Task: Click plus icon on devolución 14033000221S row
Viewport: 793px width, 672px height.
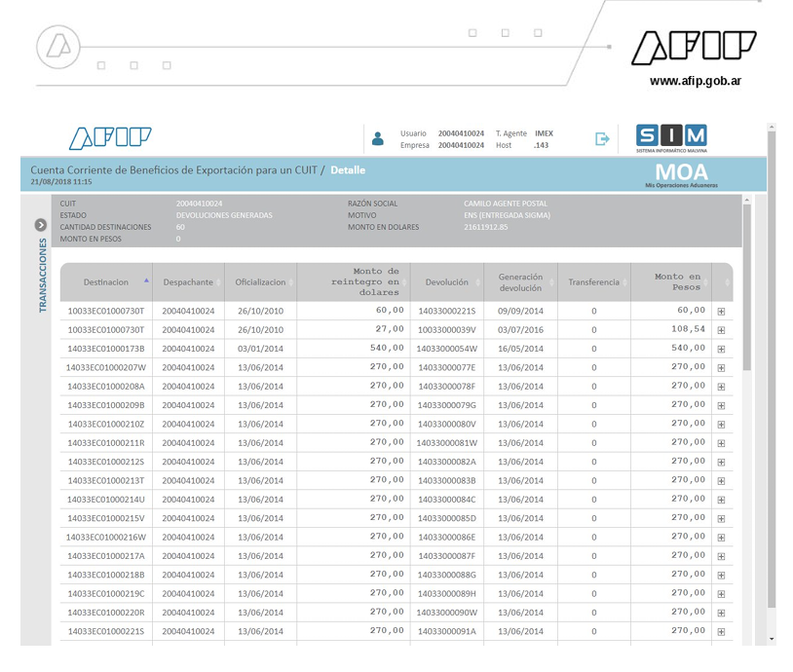Action: click(721, 311)
